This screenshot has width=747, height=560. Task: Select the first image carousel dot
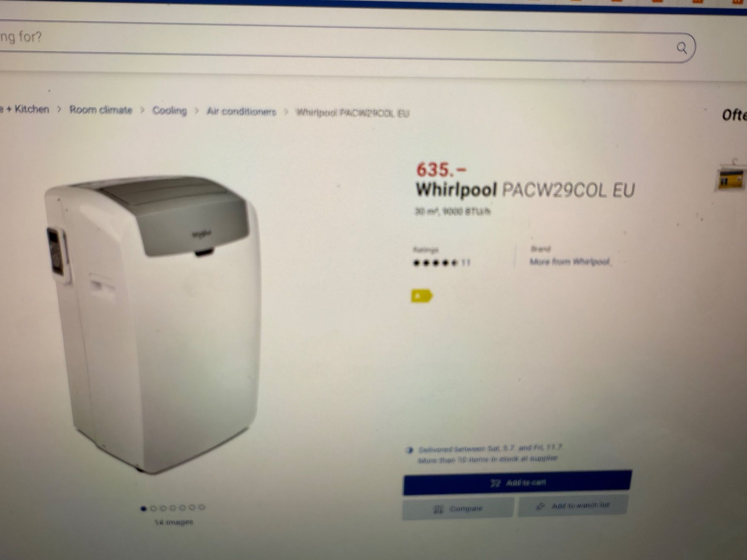[144, 509]
